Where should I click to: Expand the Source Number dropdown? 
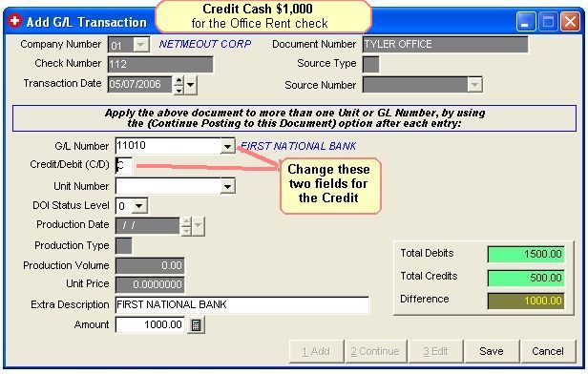474,85
